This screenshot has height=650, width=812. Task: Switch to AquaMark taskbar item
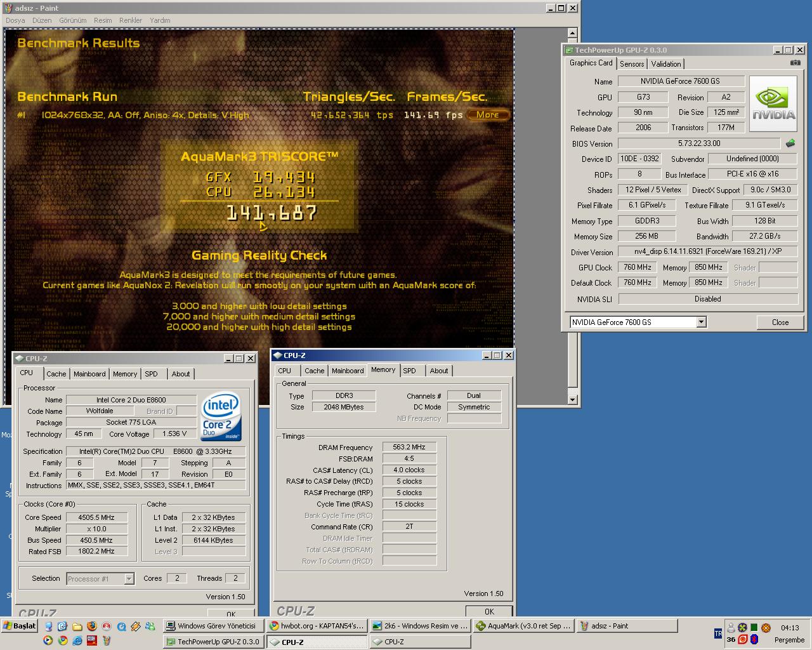tap(524, 626)
